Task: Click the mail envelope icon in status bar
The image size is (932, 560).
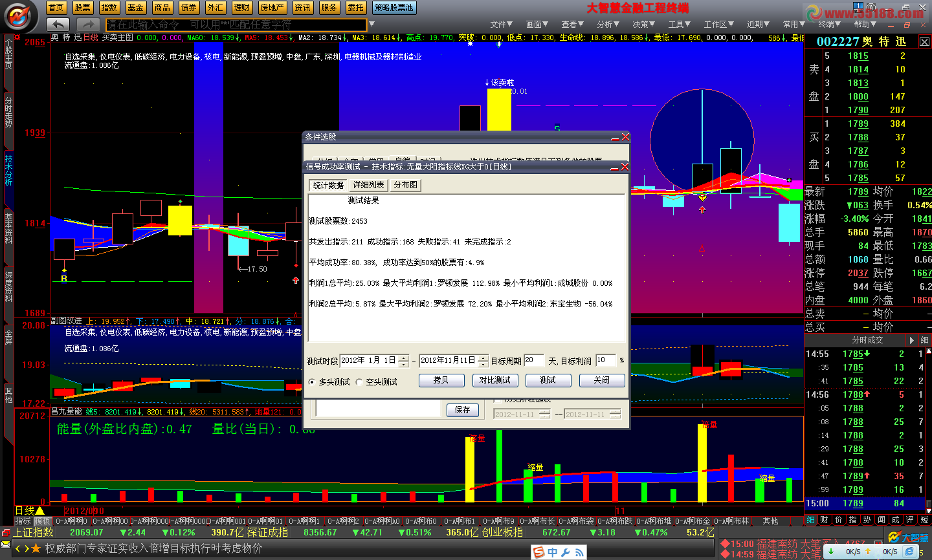Action: 6,544
